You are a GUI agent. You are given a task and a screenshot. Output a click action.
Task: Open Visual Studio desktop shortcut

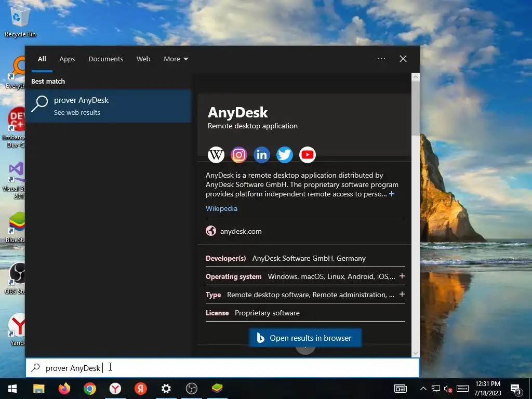pyautogui.click(x=14, y=180)
